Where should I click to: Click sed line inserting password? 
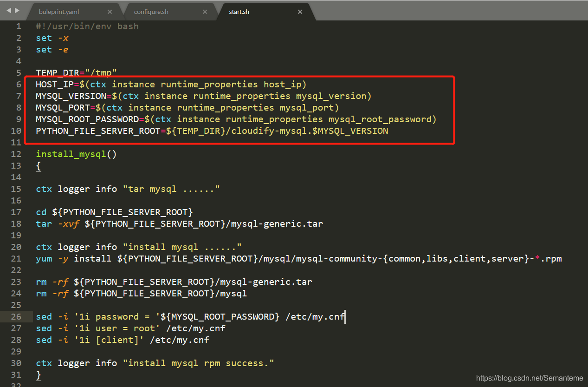pos(190,317)
